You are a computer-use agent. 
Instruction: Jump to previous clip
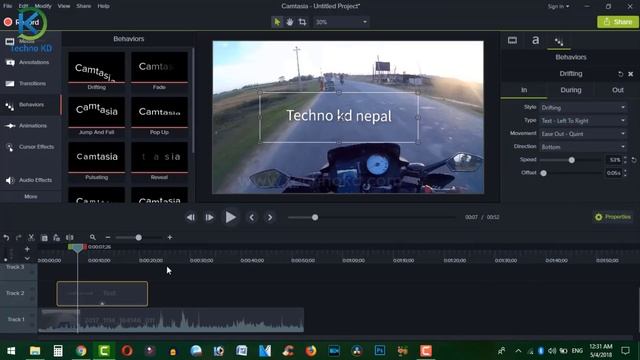(252, 218)
